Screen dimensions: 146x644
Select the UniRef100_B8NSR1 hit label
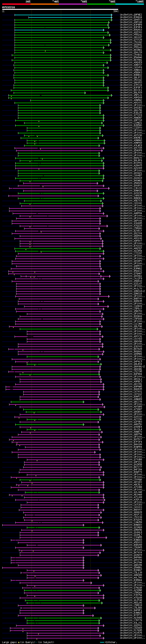pyautogui.click(x=131, y=198)
